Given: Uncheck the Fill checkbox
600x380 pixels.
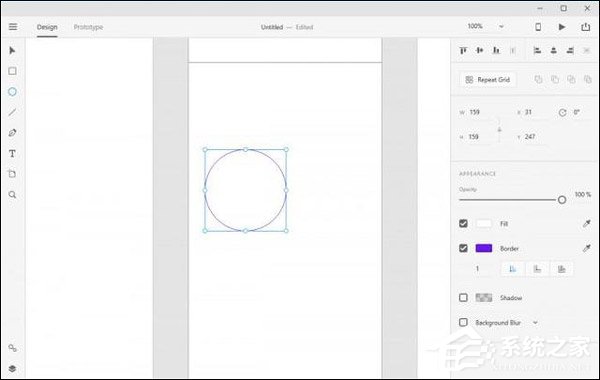Looking at the screenshot, I should 463,223.
